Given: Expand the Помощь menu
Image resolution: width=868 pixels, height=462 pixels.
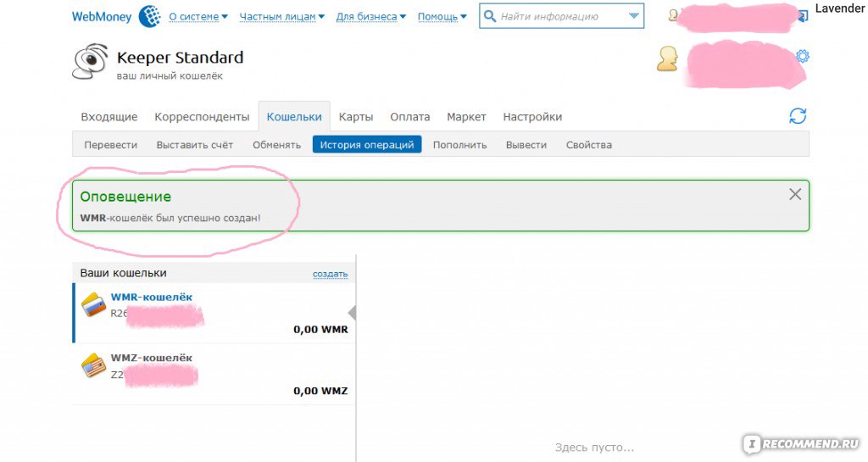Looking at the screenshot, I should pyautogui.click(x=442, y=17).
